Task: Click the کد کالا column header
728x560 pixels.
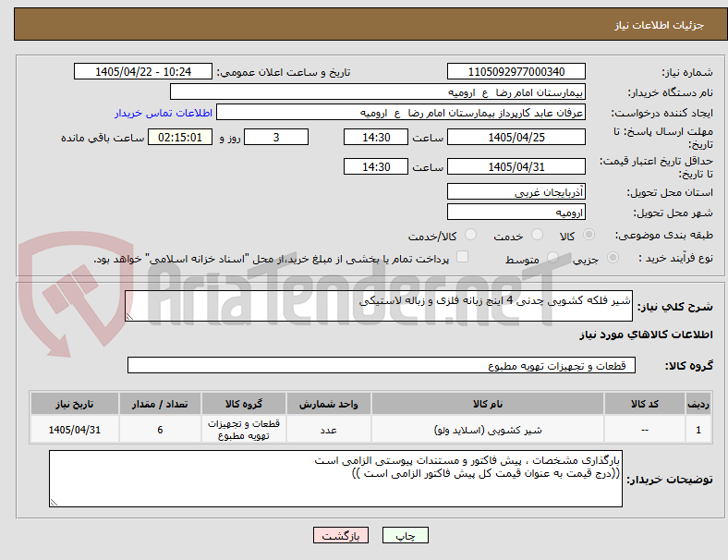Action: 645,404
